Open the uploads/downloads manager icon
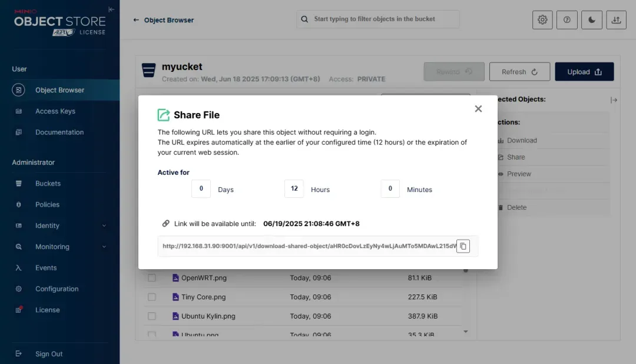 616,19
